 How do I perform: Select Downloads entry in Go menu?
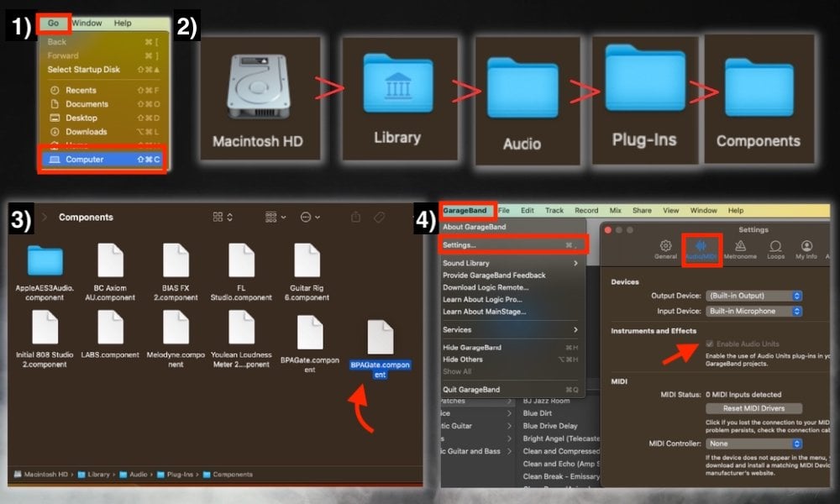102,132
